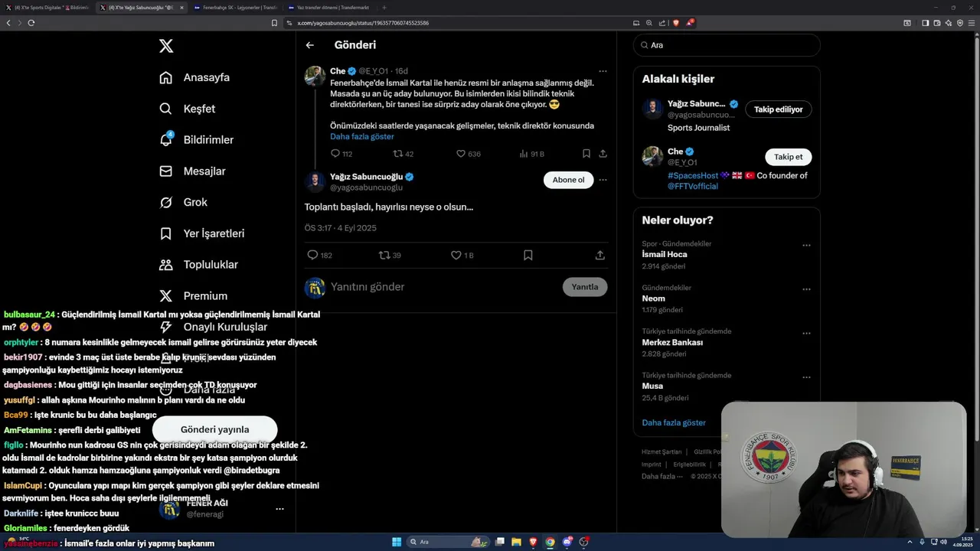
Task: Open Anasayfa home page
Action: (x=194, y=77)
